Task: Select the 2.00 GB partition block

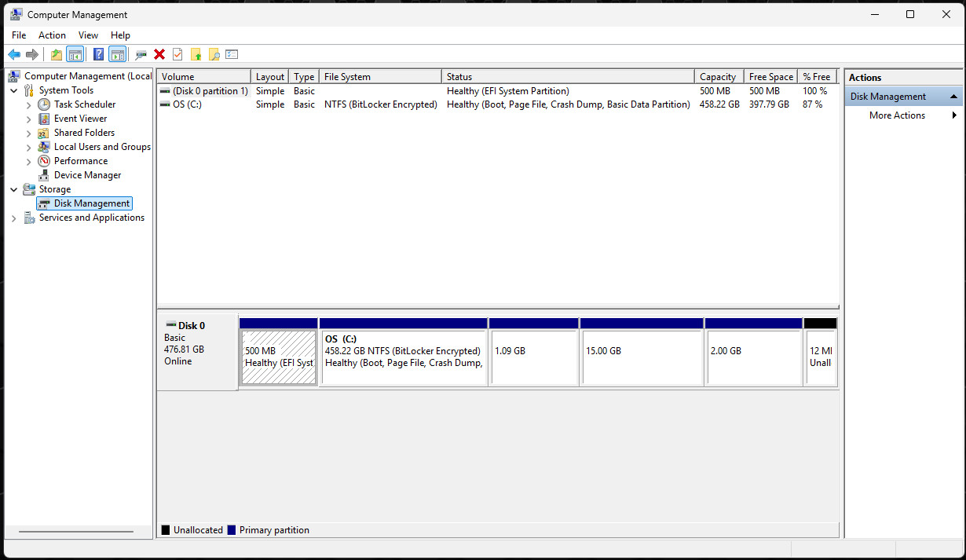Action: pos(754,352)
